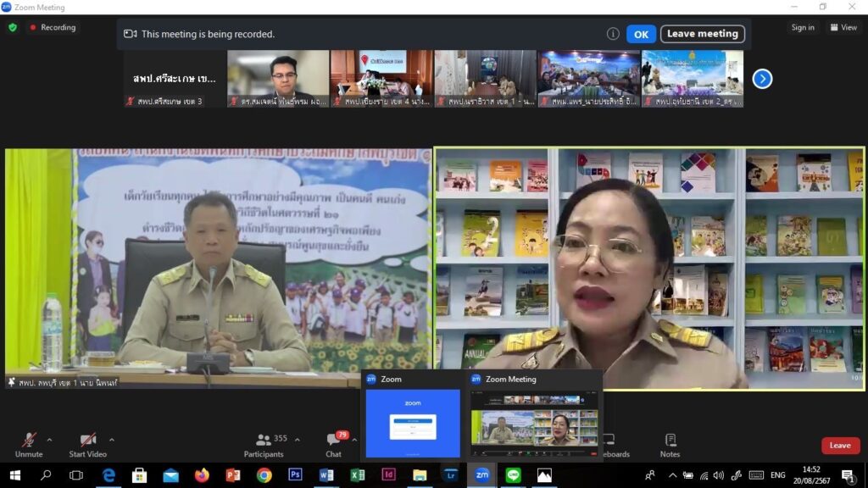Click the green encryption shield icon
The width and height of the screenshot is (868, 488).
tap(13, 27)
